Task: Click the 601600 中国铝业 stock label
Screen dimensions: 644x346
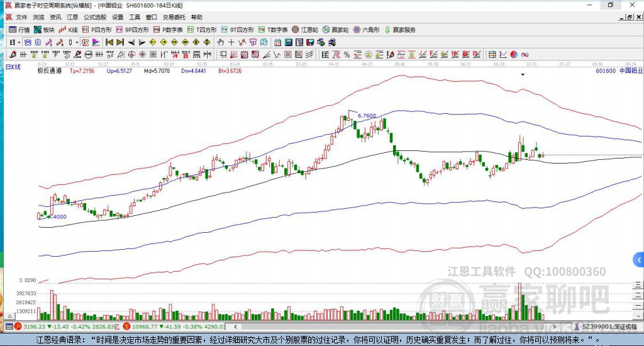Action: [x=619, y=70]
